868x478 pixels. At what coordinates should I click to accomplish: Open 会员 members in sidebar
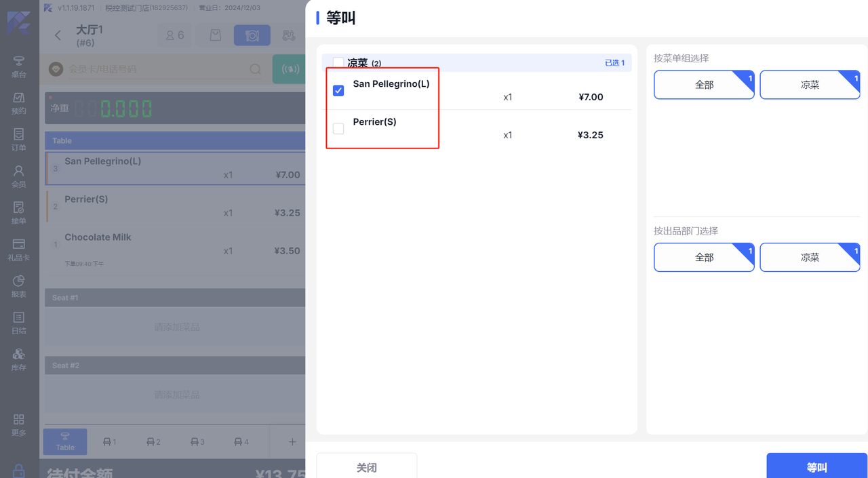19,176
